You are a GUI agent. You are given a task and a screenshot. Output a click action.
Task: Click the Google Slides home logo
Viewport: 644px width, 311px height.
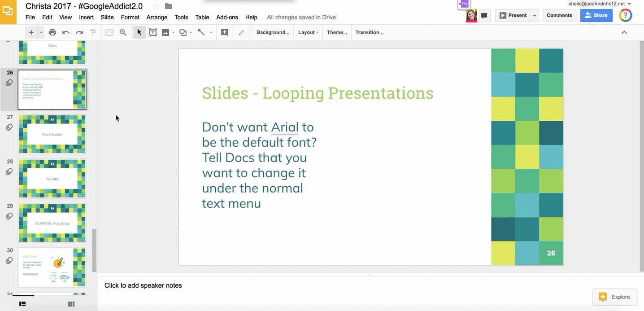(8, 12)
